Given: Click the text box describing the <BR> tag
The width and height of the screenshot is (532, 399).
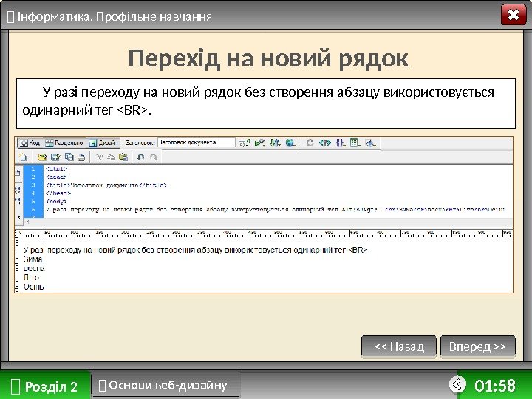Looking at the screenshot, I should [266, 103].
